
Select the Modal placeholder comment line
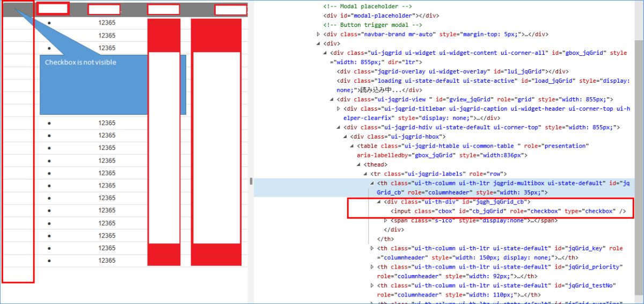pyautogui.click(x=368, y=6)
